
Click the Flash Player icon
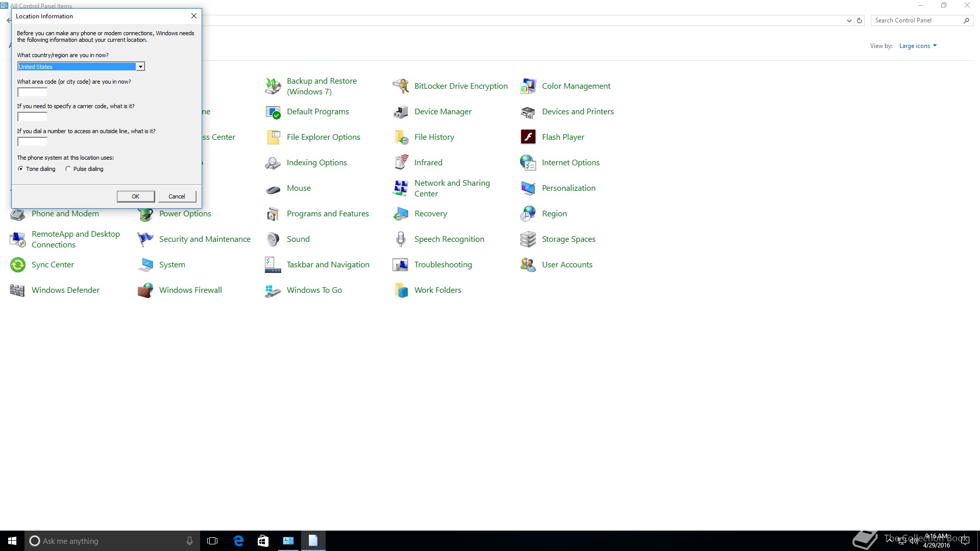[x=528, y=137]
